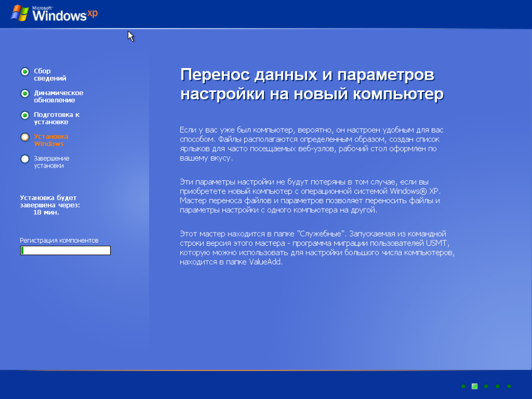Click the highlighted bright green slide indicator
532x399 pixels.
475,386
